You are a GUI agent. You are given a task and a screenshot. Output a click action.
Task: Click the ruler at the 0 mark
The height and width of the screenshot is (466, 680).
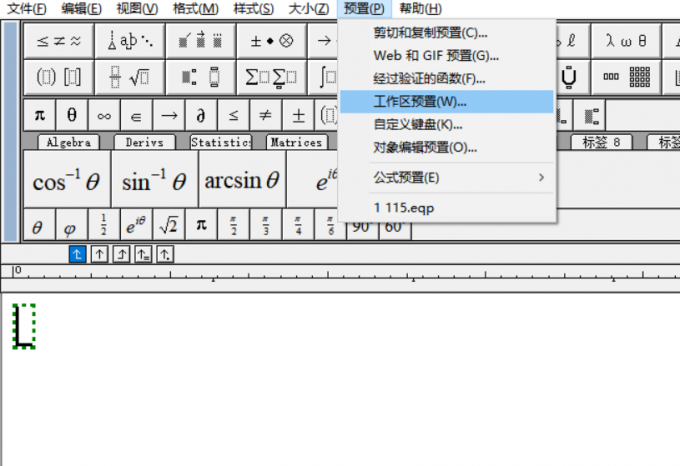point(17,270)
